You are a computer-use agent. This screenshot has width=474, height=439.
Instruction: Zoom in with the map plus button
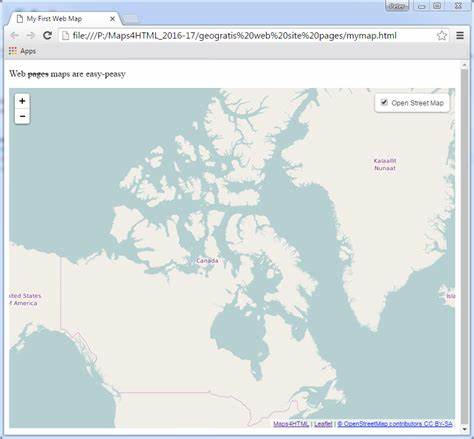point(22,101)
